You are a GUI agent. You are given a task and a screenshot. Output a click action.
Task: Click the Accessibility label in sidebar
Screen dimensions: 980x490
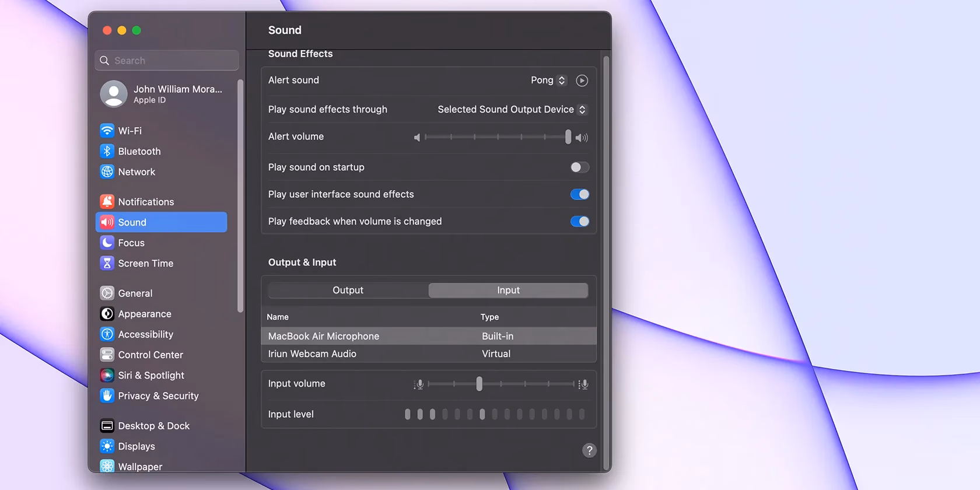coord(146,334)
